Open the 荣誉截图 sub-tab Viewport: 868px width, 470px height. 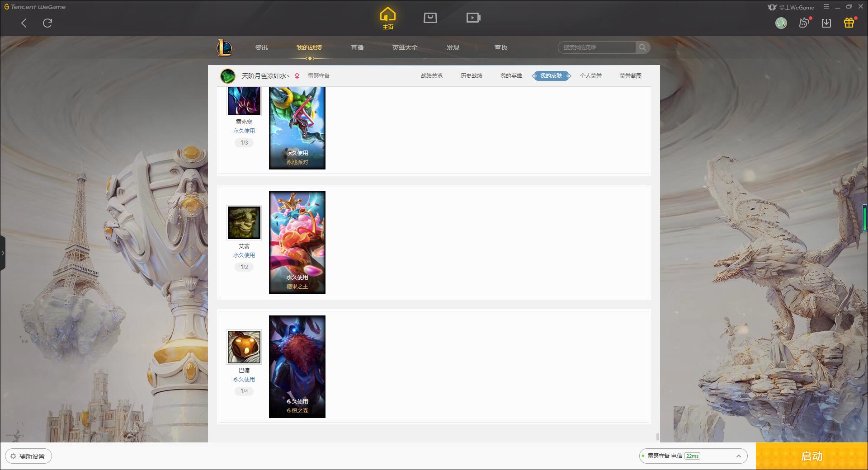coord(631,76)
